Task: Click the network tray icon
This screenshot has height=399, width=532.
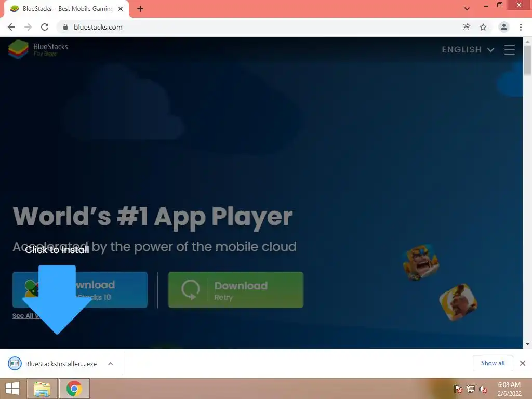Action: tap(471, 389)
